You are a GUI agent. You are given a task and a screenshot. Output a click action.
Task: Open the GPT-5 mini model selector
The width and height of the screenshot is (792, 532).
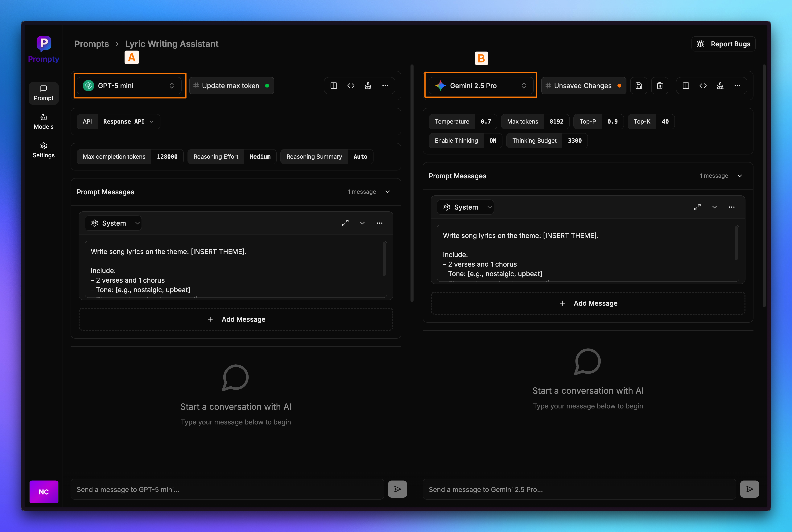point(129,86)
